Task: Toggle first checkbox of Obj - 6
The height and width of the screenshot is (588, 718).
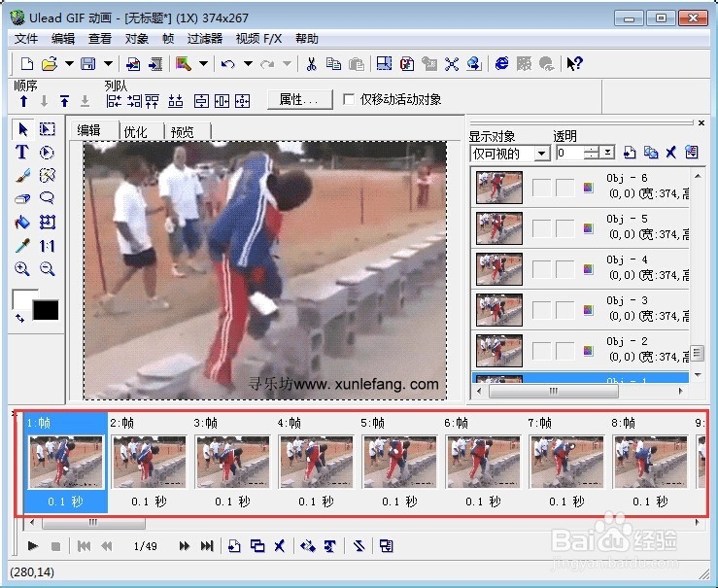Action: 542,188
